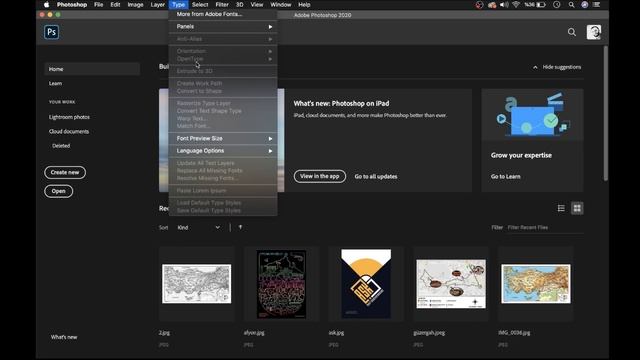
Task: Reverse sort order with the arrow icon
Action: (x=240, y=227)
